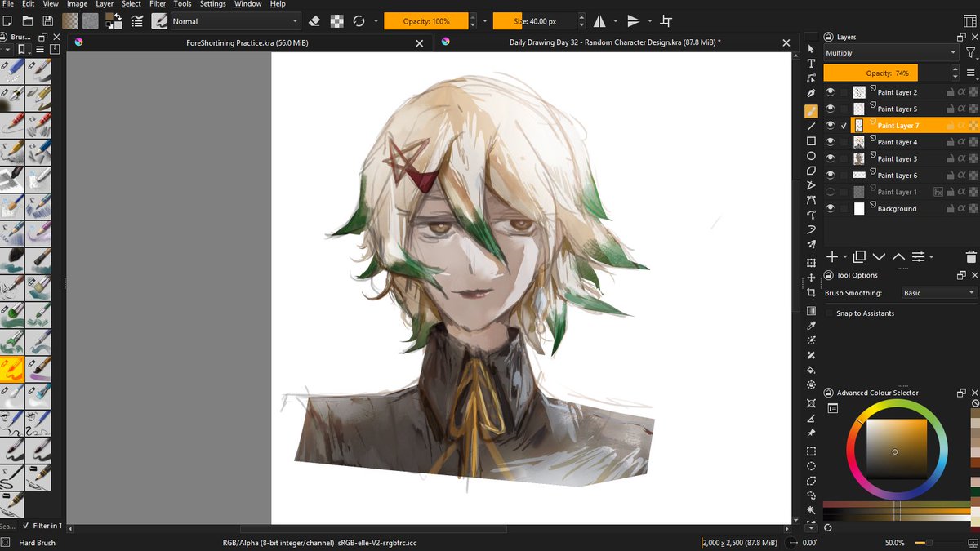This screenshot has width=980, height=551.
Task: Select the Calligraphy tool
Action: [811, 94]
